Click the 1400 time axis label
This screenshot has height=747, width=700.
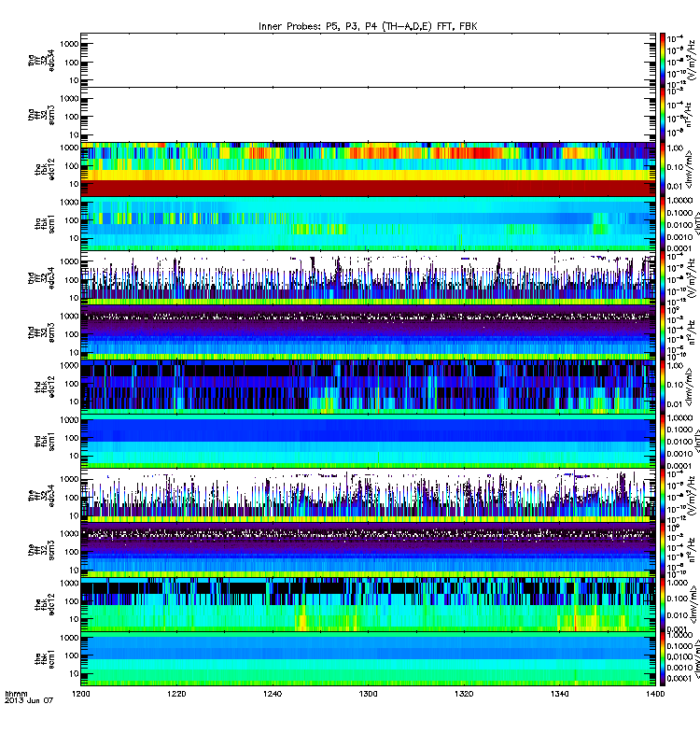(x=655, y=694)
